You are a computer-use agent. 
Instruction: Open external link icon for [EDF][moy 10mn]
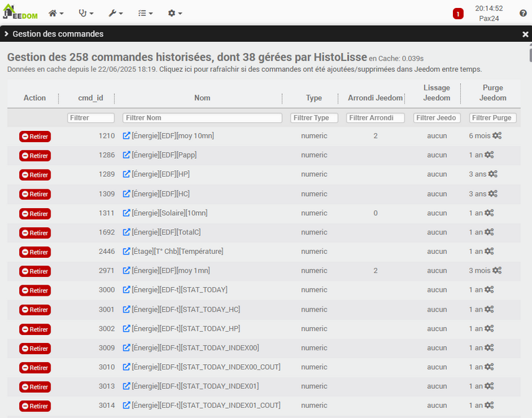tap(126, 136)
